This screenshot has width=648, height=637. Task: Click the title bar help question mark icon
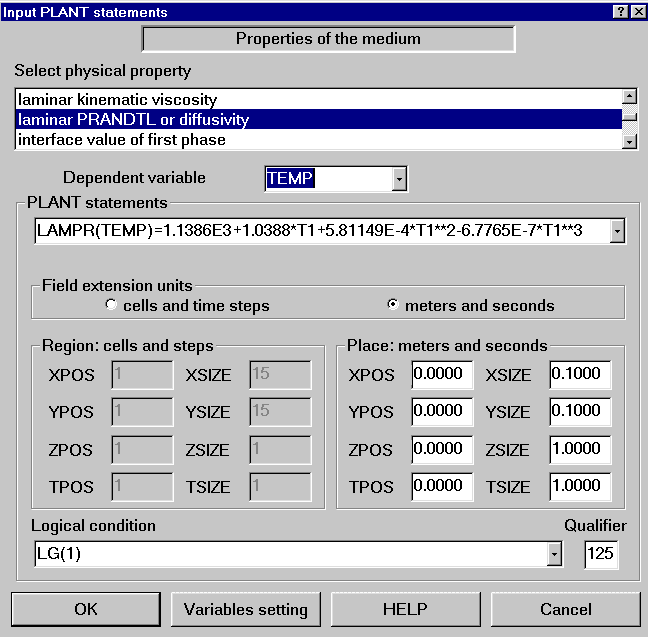pyautogui.click(x=620, y=11)
